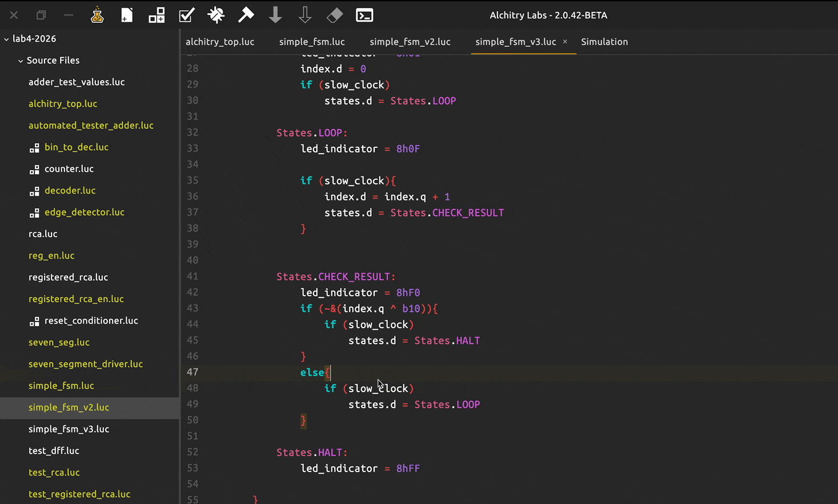Open the terminal console icon
Image resolution: width=838 pixels, height=504 pixels.
tap(364, 15)
